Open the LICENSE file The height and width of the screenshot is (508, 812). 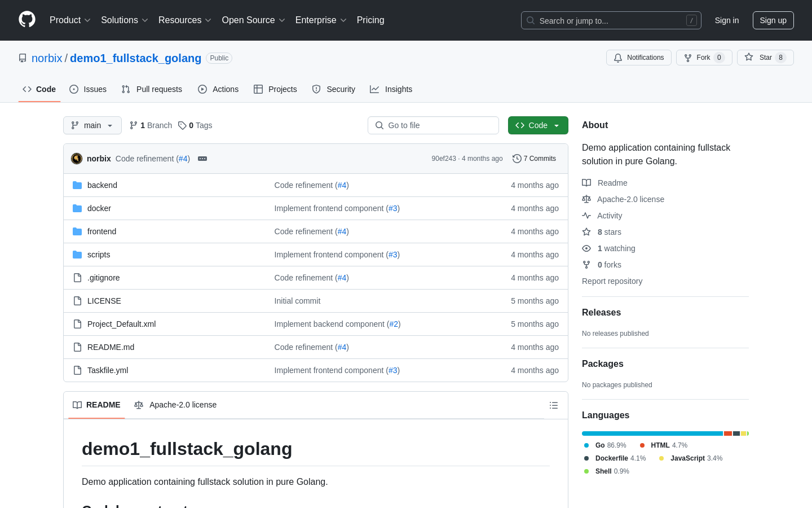(104, 301)
